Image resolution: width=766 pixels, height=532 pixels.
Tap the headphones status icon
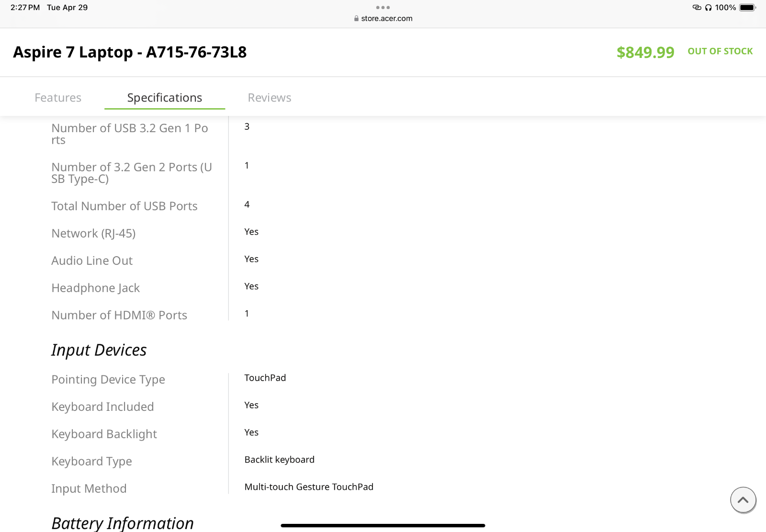(x=709, y=8)
